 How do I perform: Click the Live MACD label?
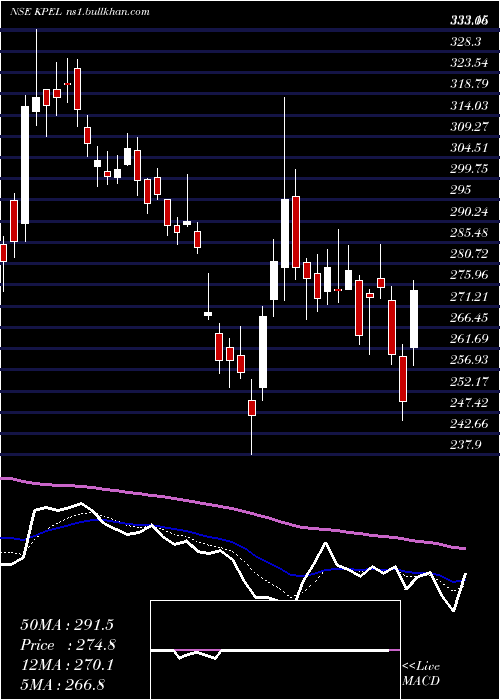(421, 674)
